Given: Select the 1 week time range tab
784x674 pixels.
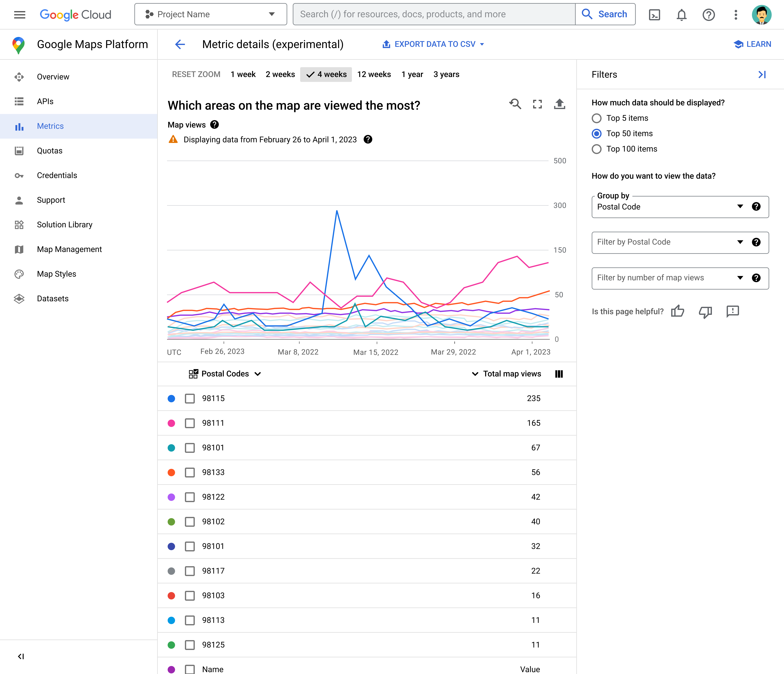Looking at the screenshot, I should tap(243, 74).
